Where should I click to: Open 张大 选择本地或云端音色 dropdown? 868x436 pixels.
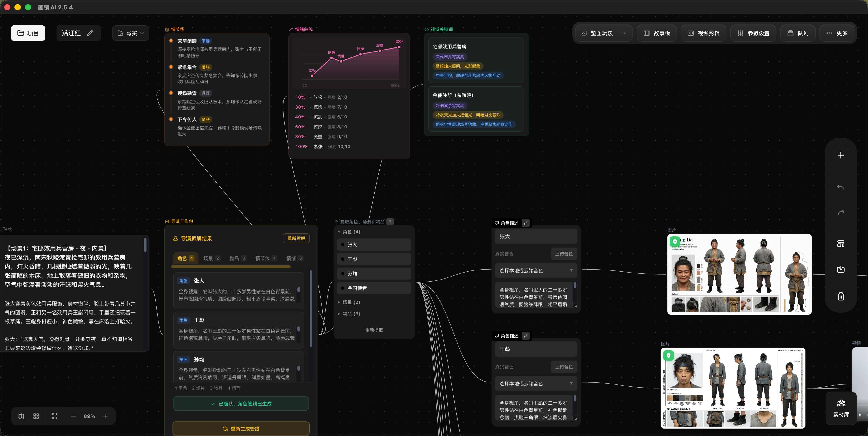click(536, 270)
